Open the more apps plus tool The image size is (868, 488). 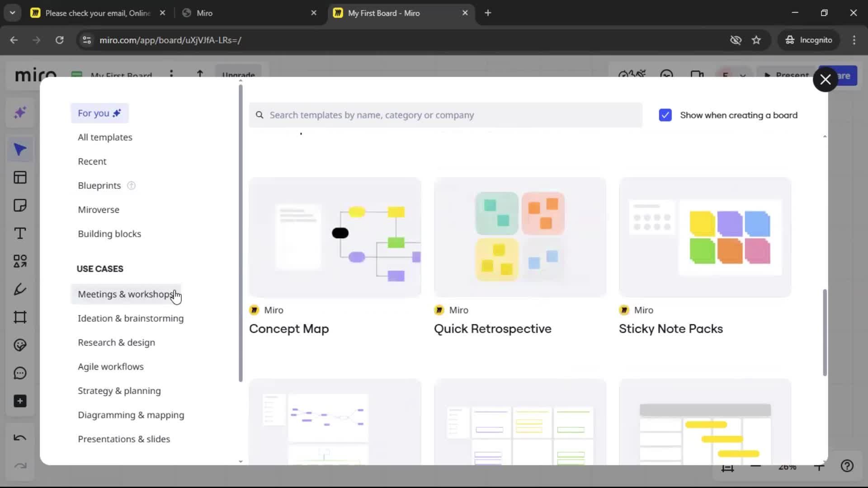pos(20,401)
